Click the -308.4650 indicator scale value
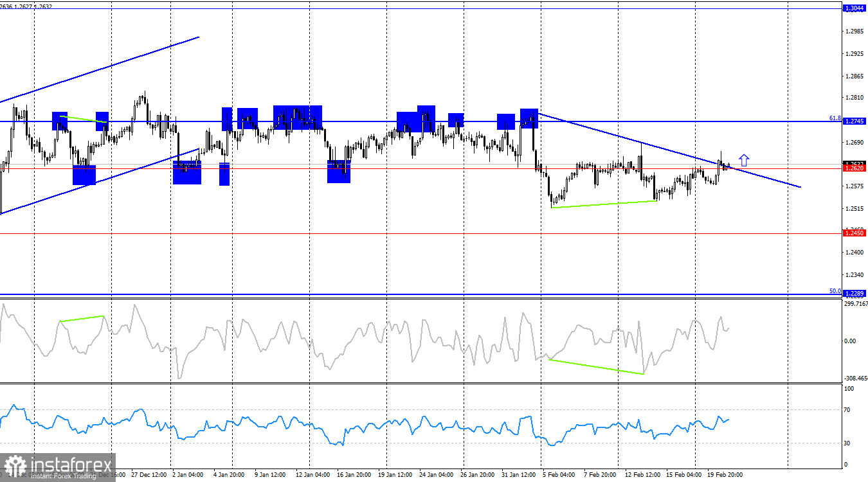 click(854, 379)
